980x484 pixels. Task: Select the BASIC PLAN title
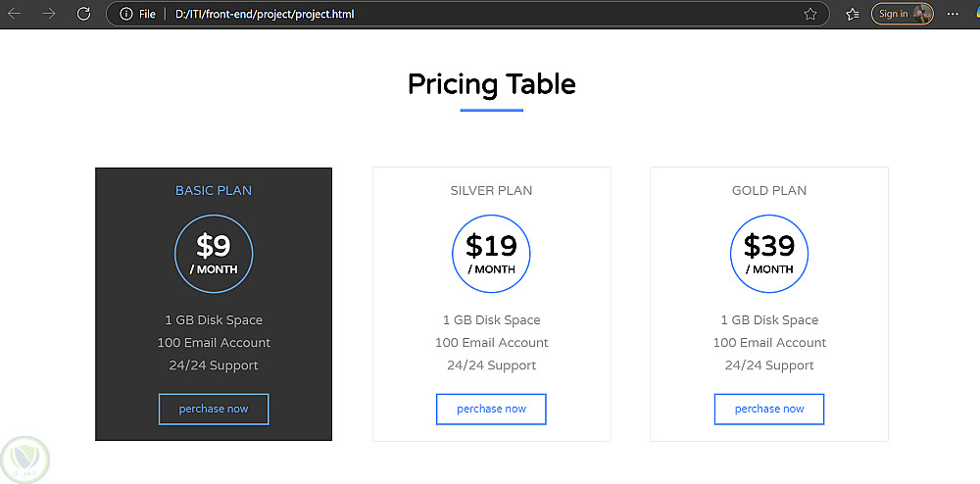point(214,190)
